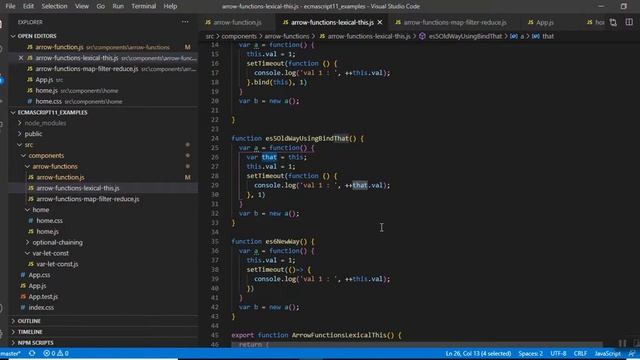
Task: Open the File menu
Action: click(x=10, y=6)
